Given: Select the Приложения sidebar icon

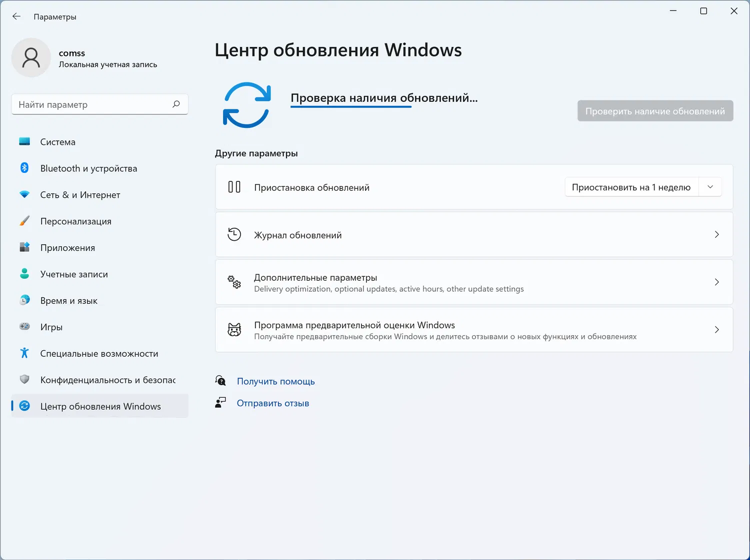Looking at the screenshot, I should pyautogui.click(x=24, y=247).
